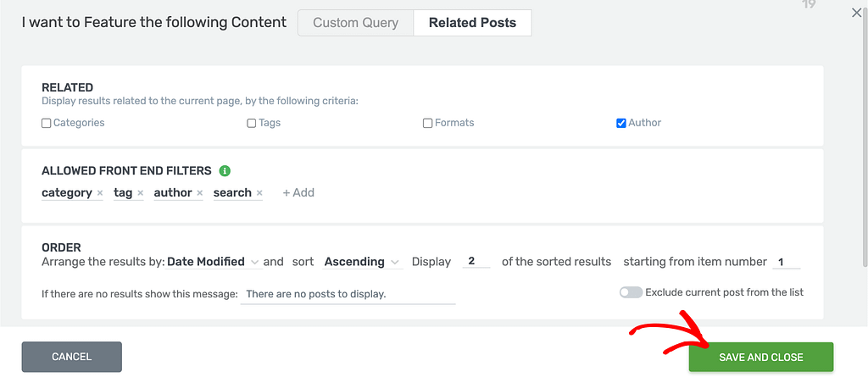Click + Add to add a filter
The image size is (868, 383).
tap(298, 192)
